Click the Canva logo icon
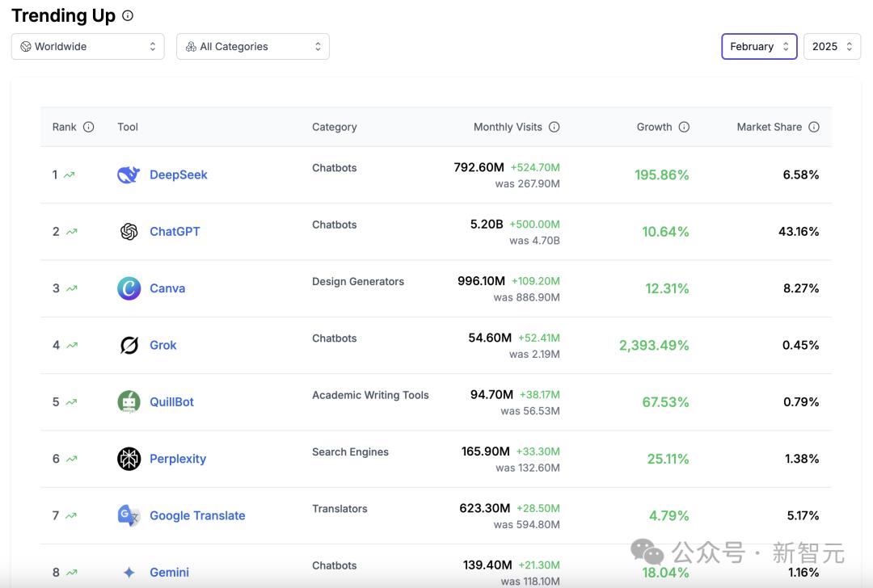The height and width of the screenshot is (588, 873). 129,288
